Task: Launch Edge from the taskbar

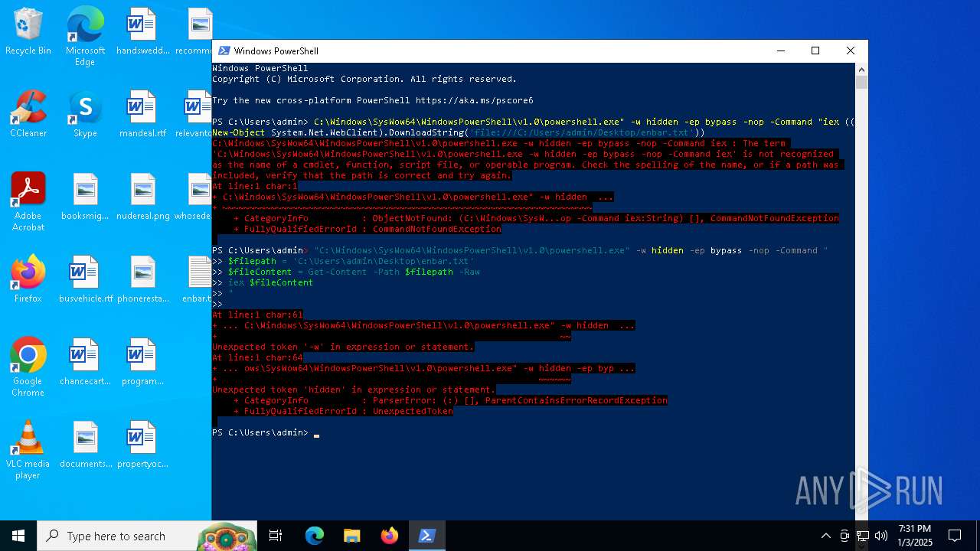Action: [x=315, y=536]
